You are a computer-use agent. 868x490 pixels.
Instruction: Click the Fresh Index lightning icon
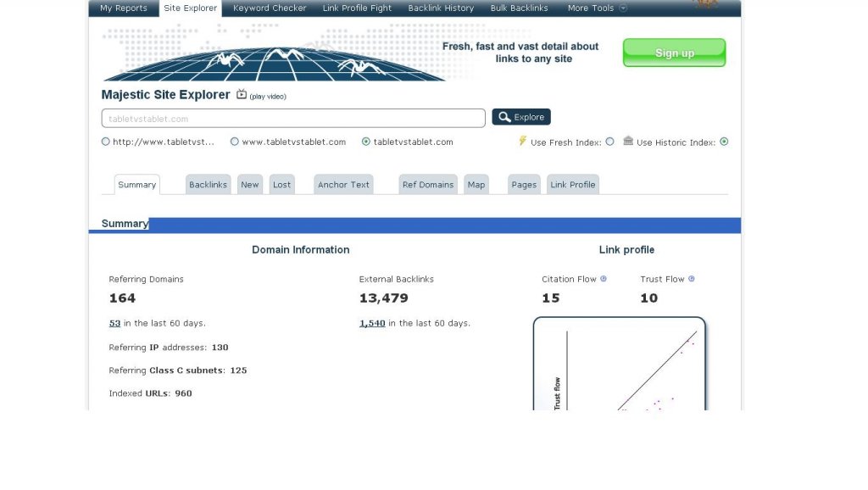(x=522, y=142)
